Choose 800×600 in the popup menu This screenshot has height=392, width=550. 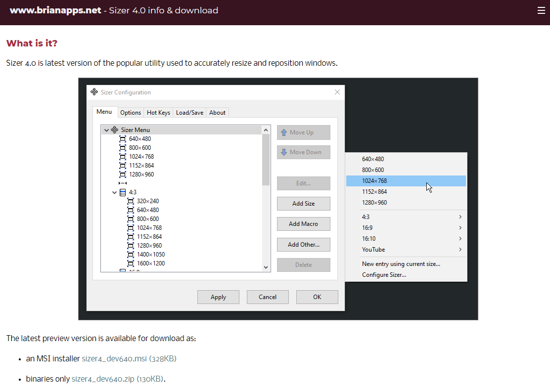406,170
